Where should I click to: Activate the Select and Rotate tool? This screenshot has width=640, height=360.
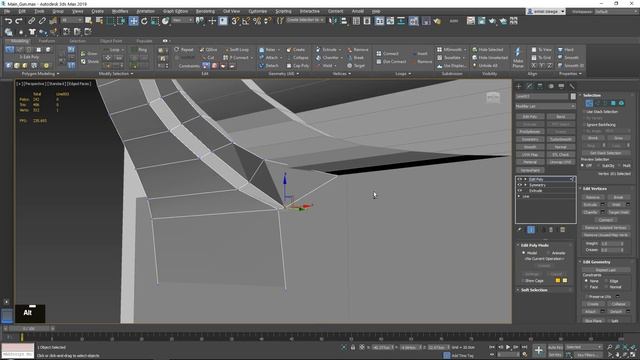click(x=144, y=21)
